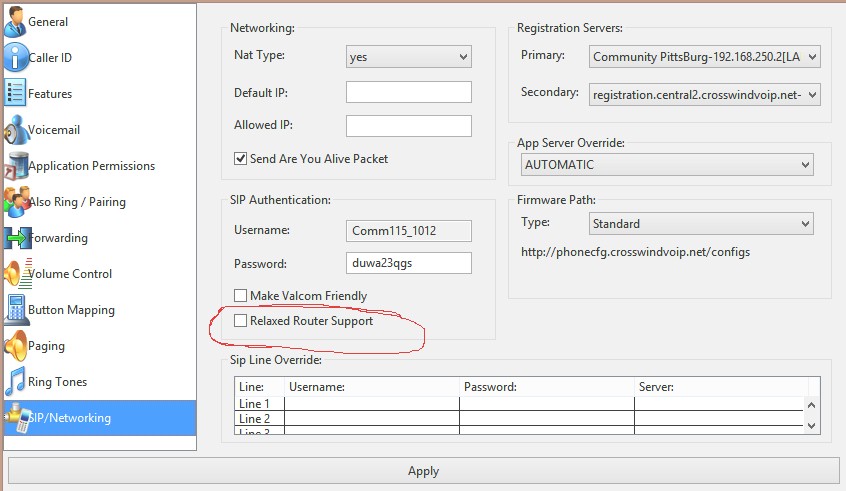Open the Paging speaker icon
The width and height of the screenshot is (846, 491).
pos(13,346)
